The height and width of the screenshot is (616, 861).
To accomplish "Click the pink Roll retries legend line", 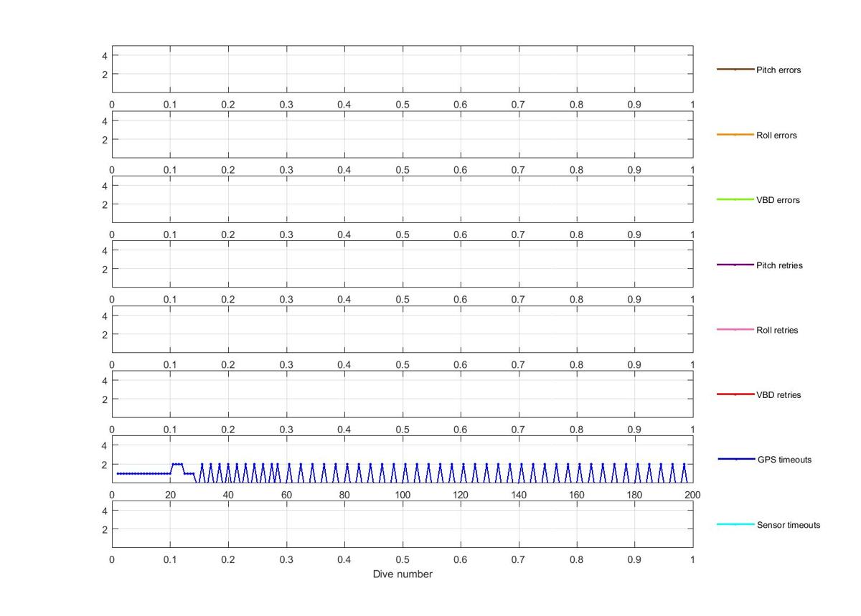I will pyautogui.click(x=735, y=330).
